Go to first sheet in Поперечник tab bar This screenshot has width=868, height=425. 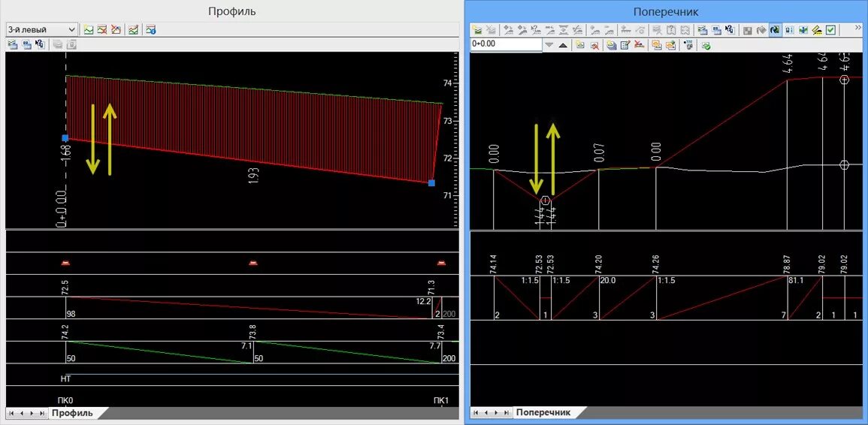point(474,413)
